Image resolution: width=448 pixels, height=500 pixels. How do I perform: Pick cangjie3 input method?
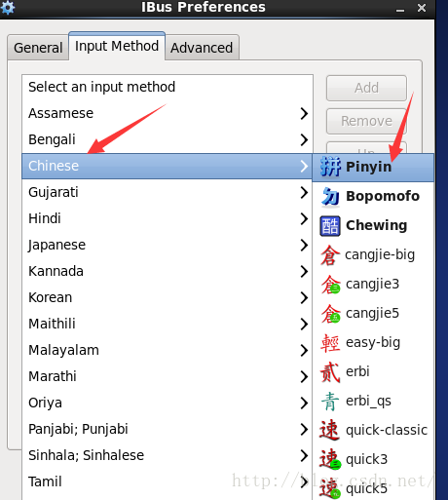(373, 284)
